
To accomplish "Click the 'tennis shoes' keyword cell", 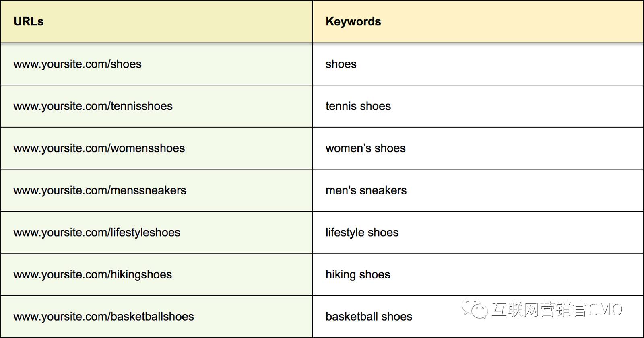I will pyautogui.click(x=478, y=106).
